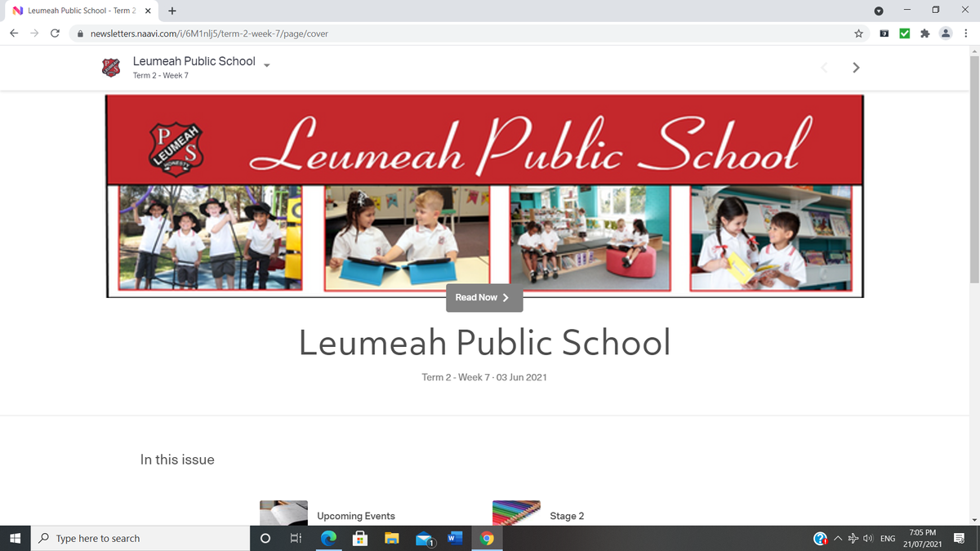The width and height of the screenshot is (980, 551).
Task: Bookmark this page with star icon
Action: point(858,33)
